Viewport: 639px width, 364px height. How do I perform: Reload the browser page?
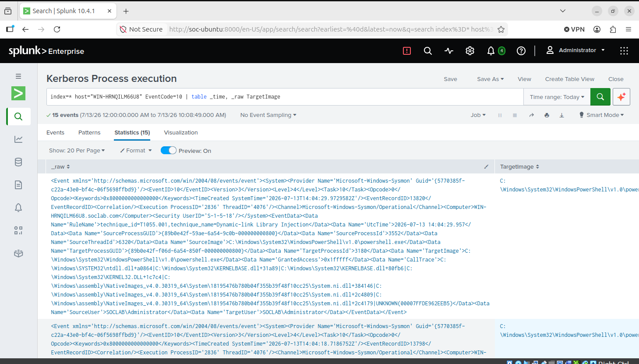(57, 29)
